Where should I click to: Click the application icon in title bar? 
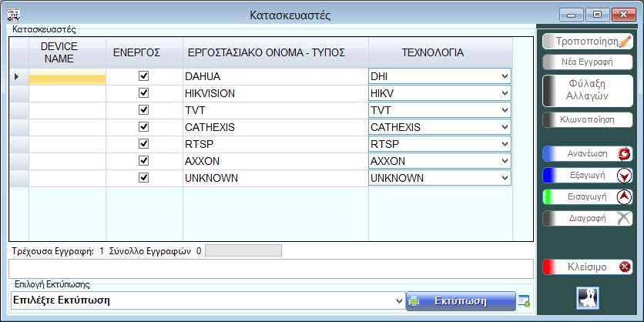[x=13, y=14]
